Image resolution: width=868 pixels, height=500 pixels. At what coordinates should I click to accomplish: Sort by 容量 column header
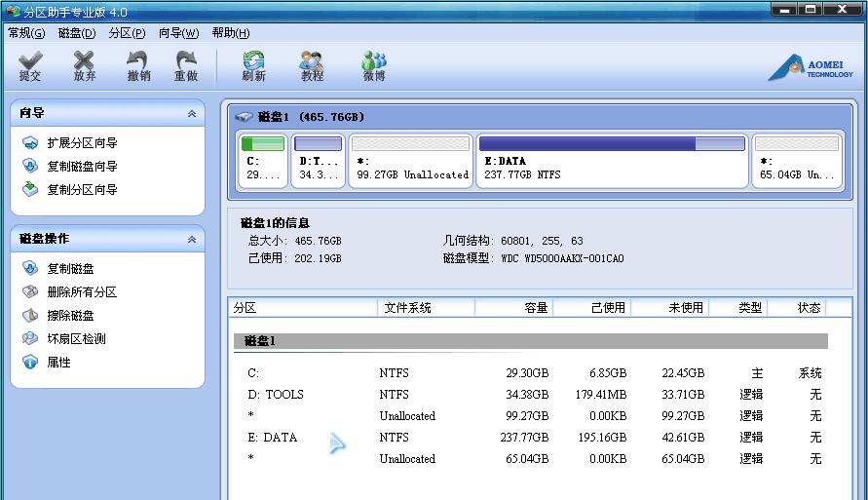pyautogui.click(x=513, y=308)
